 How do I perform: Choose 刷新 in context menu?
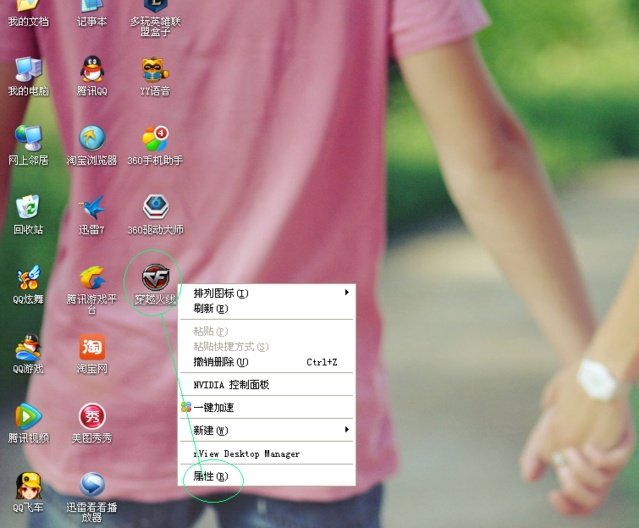pos(267,308)
